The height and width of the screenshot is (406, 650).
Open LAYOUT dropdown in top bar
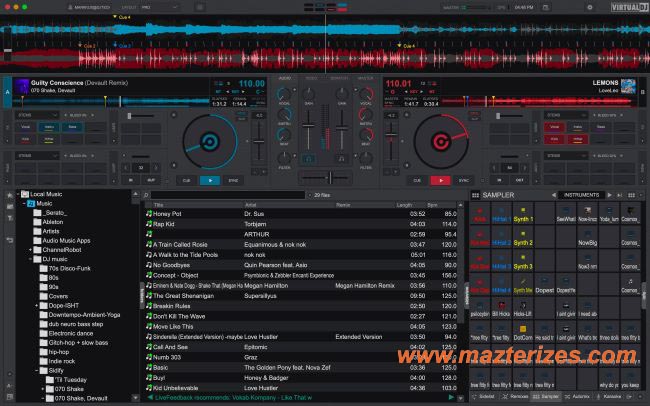159,7
